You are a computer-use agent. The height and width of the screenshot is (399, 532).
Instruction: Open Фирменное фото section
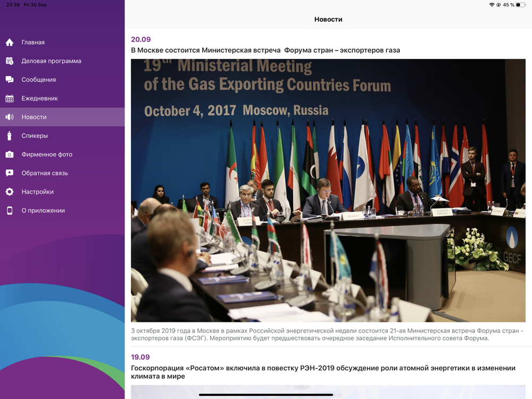[x=62, y=154]
